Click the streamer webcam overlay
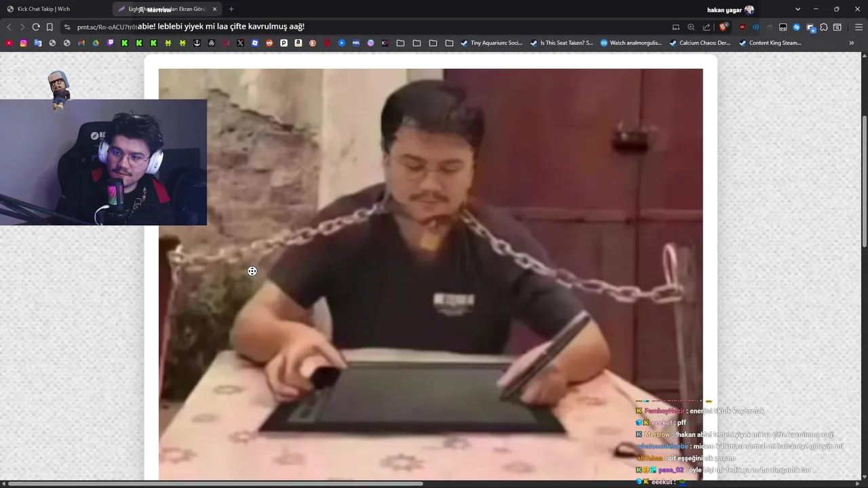The image size is (868, 488). 103,163
